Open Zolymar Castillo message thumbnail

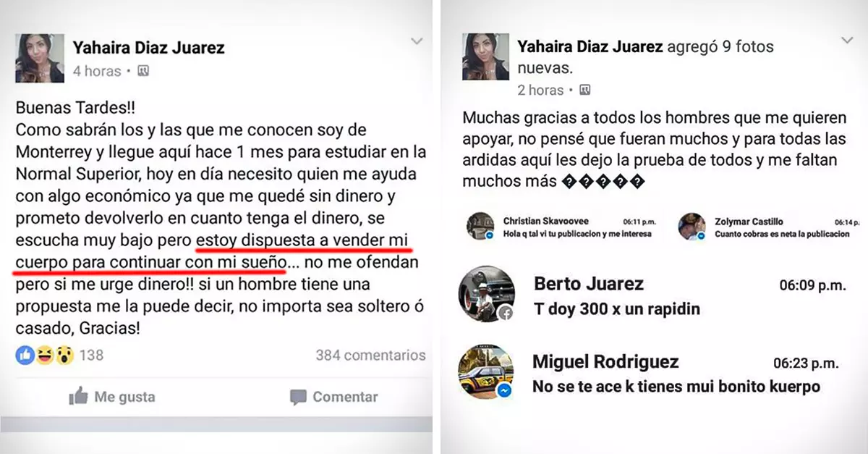tap(692, 227)
